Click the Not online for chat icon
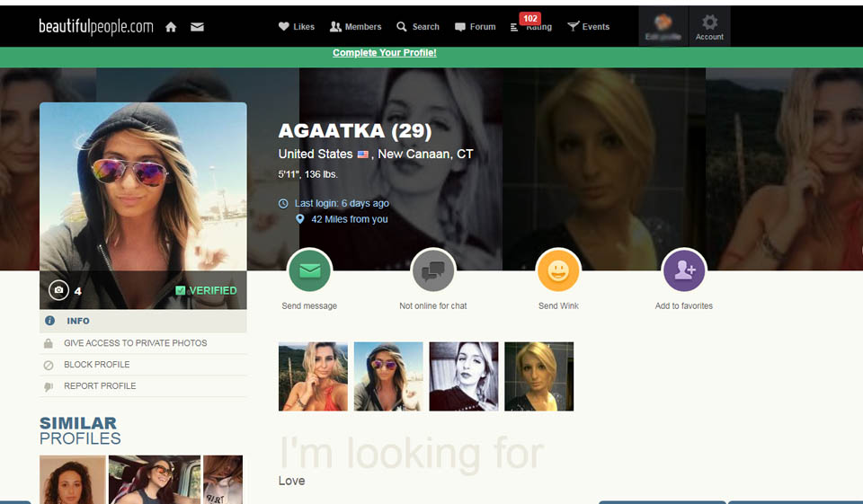This screenshot has height=504, width=863. [x=433, y=270]
